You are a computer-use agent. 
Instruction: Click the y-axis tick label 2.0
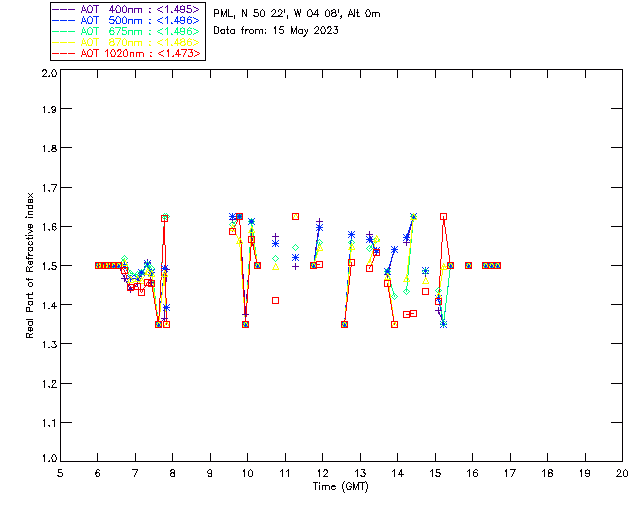point(49,73)
